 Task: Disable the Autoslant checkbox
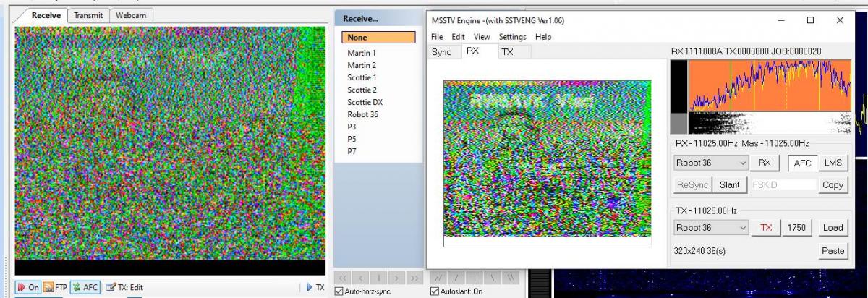tap(435, 291)
